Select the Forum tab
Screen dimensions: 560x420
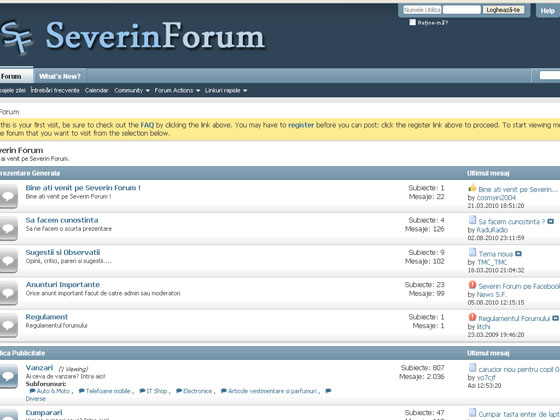click(16, 76)
